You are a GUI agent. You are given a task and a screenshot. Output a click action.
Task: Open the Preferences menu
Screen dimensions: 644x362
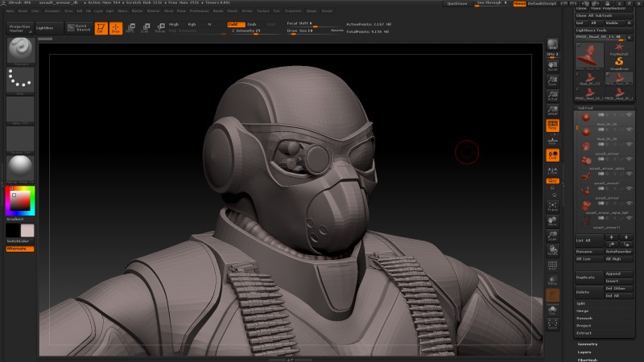coord(199,11)
